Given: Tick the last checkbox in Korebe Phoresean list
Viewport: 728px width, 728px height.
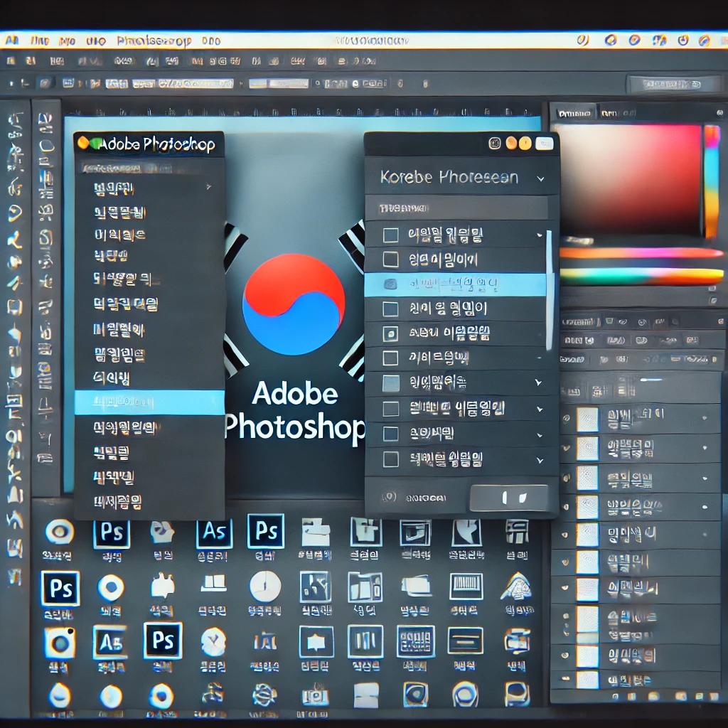Looking at the screenshot, I should click(x=390, y=459).
